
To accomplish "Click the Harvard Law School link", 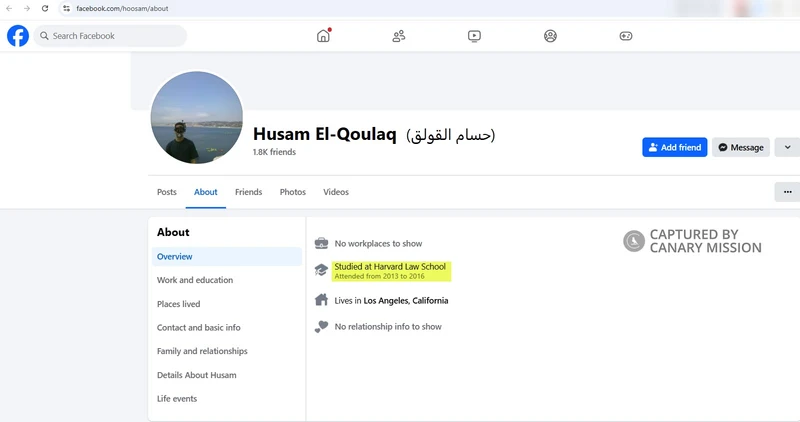I will (410, 266).
